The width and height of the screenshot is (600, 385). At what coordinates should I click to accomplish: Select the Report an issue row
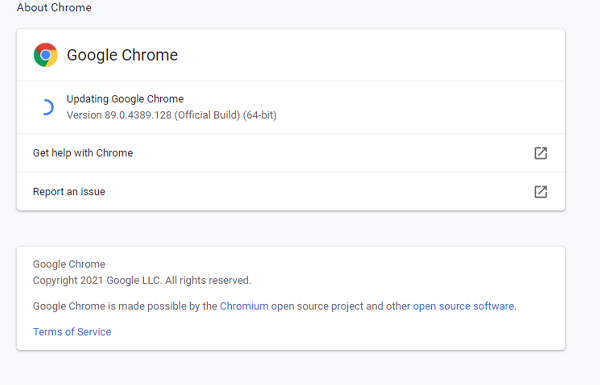click(291, 192)
